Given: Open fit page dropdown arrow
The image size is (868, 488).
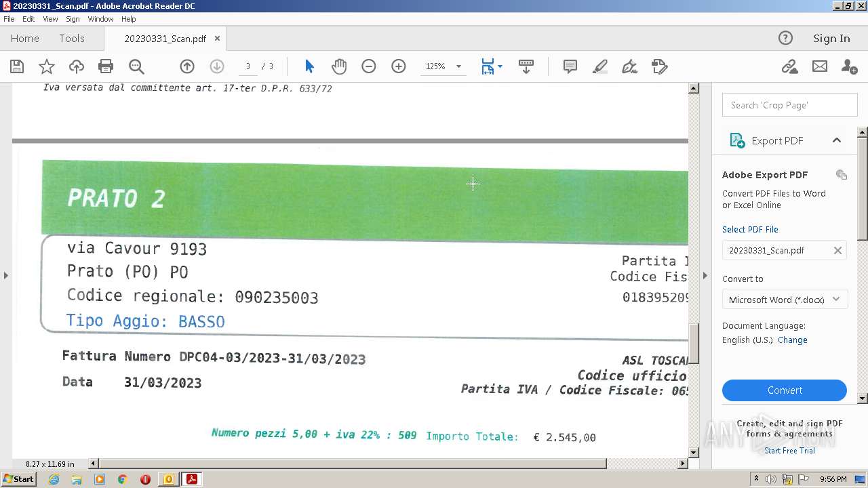Looking at the screenshot, I should 500,66.
